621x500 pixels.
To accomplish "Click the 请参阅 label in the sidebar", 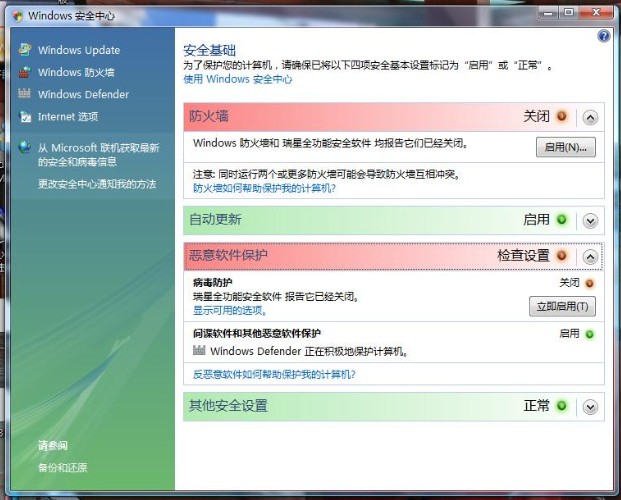I will pyautogui.click(x=53, y=445).
